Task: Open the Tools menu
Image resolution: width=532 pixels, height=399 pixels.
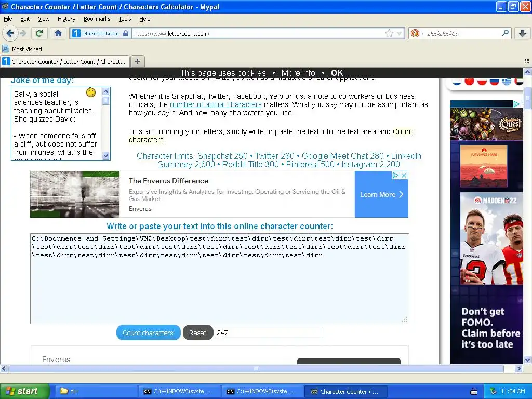Action: 125,19
